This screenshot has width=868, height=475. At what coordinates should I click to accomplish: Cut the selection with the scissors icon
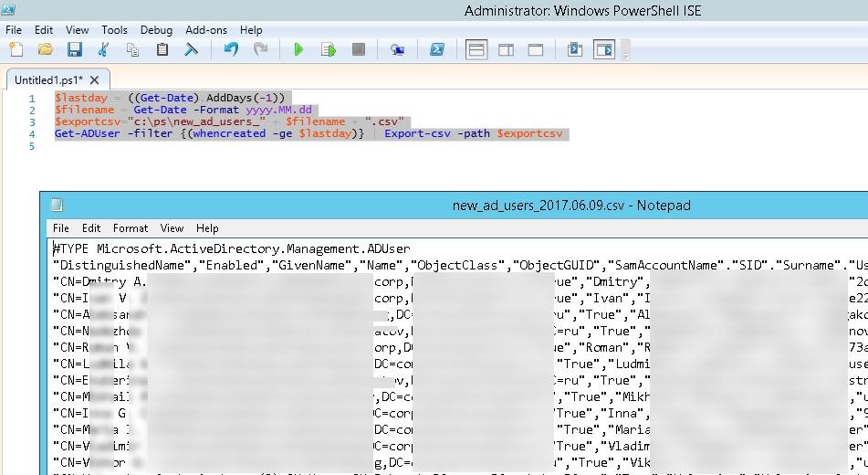pos(103,50)
